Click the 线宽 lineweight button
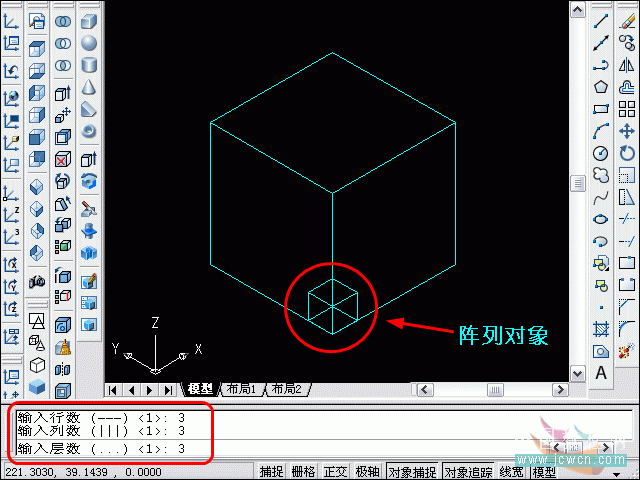 coord(511,472)
